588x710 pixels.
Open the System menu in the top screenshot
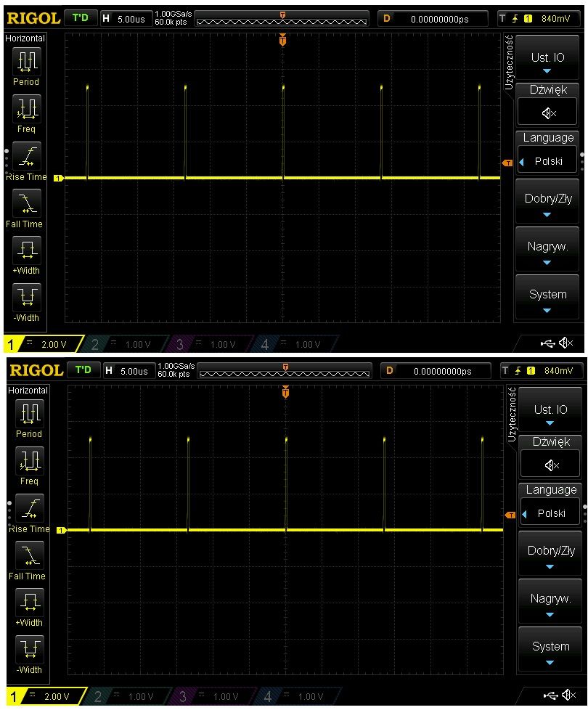tap(547, 297)
